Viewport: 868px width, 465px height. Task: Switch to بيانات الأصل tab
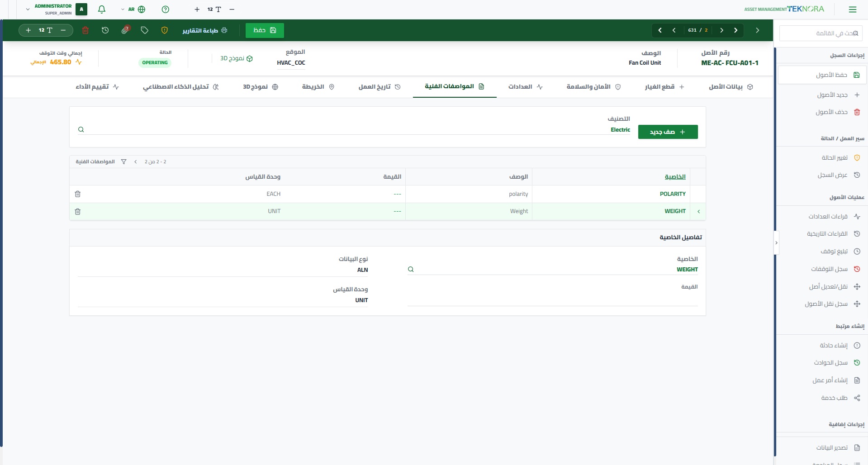[x=730, y=87]
